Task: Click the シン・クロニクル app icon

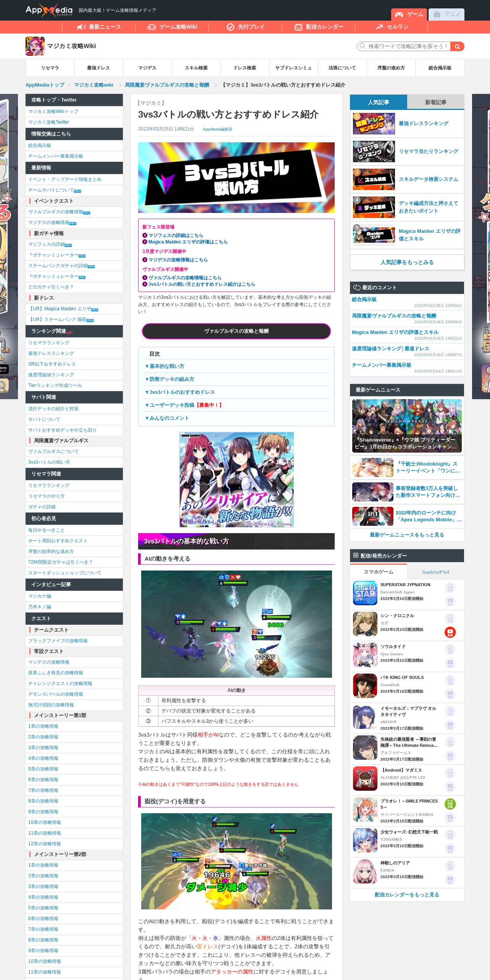Action: 365,624
